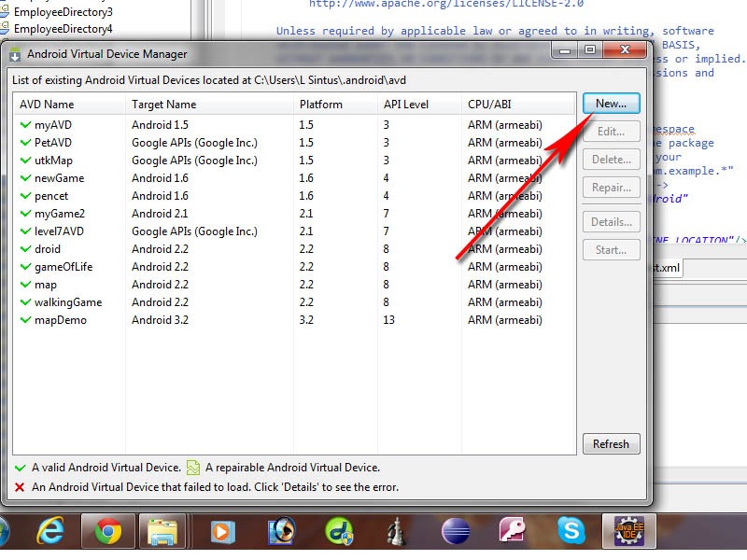
Task: Select the pencet device
Action: pyautogui.click(x=294, y=196)
